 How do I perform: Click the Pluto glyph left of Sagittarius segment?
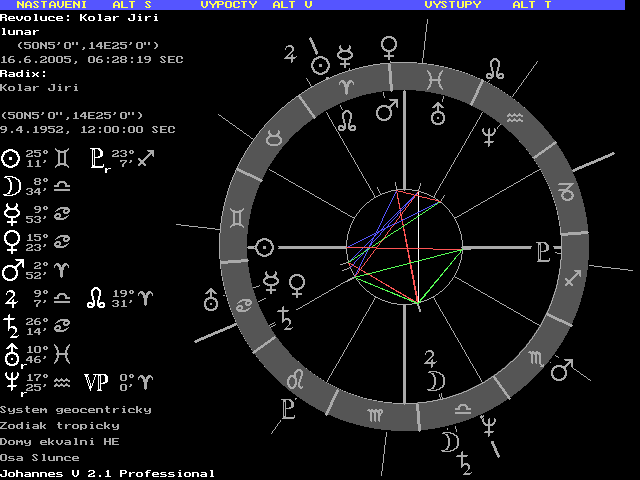click(x=541, y=251)
